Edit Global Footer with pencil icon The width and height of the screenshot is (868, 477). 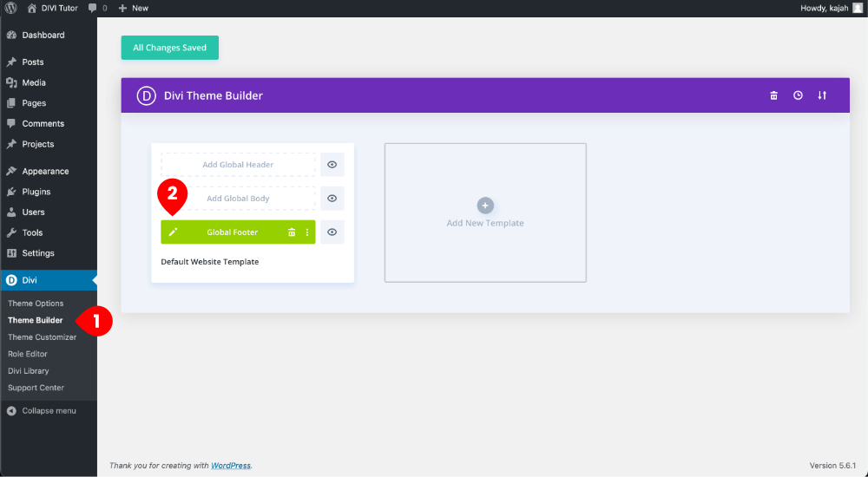click(x=173, y=232)
